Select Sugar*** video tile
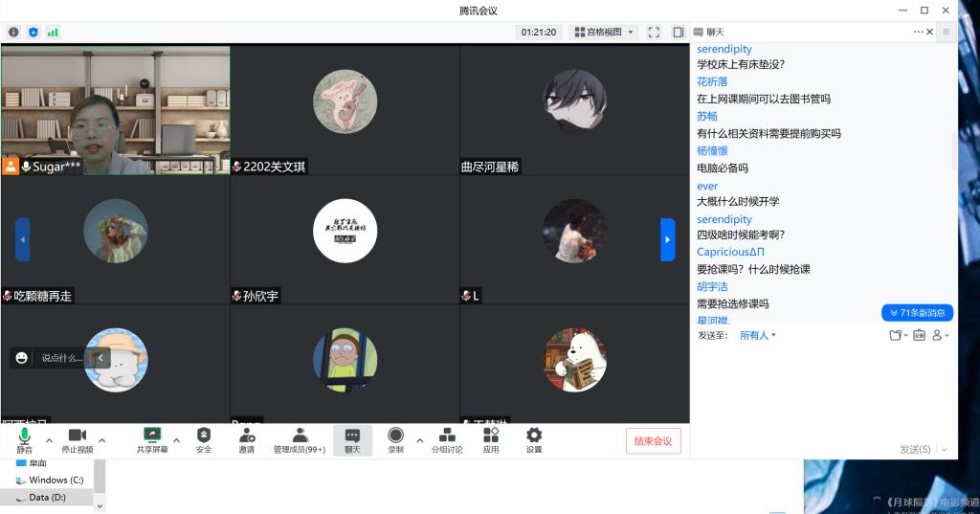 (x=116, y=110)
